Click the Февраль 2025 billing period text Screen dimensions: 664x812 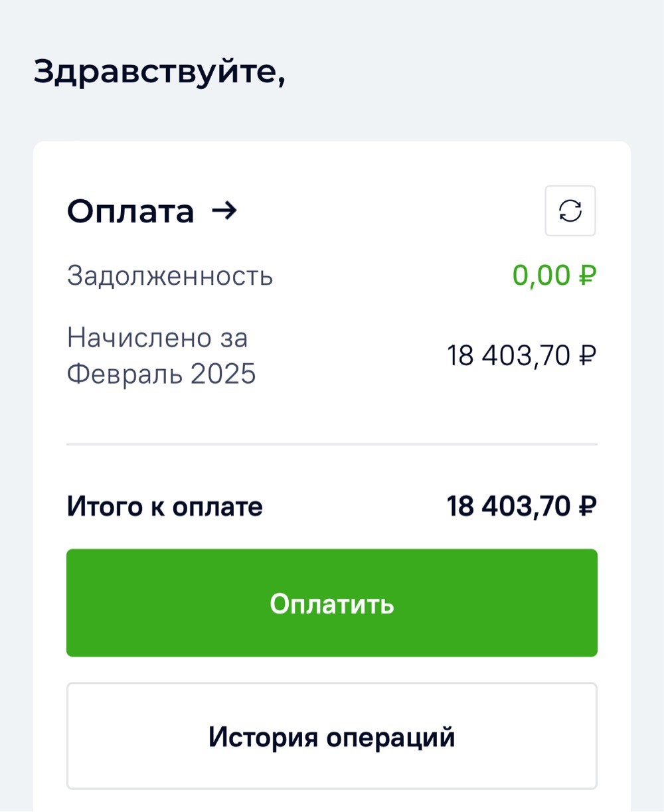point(161,374)
